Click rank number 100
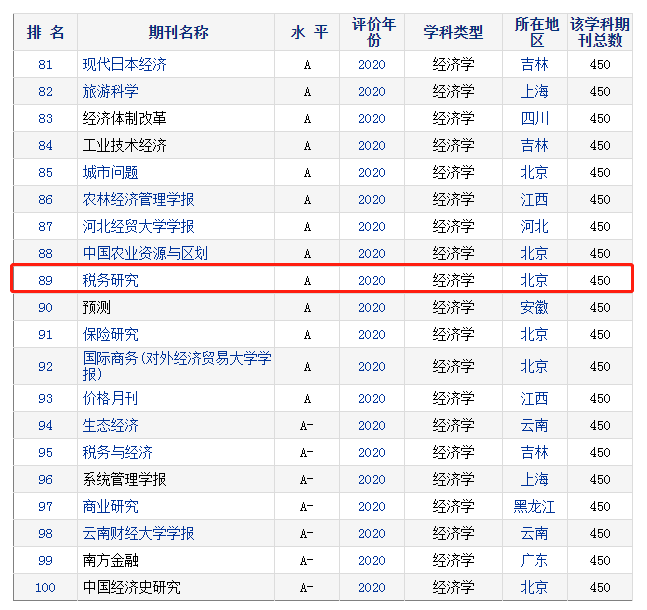Viewport: 647px width, 610px height. (x=45, y=587)
